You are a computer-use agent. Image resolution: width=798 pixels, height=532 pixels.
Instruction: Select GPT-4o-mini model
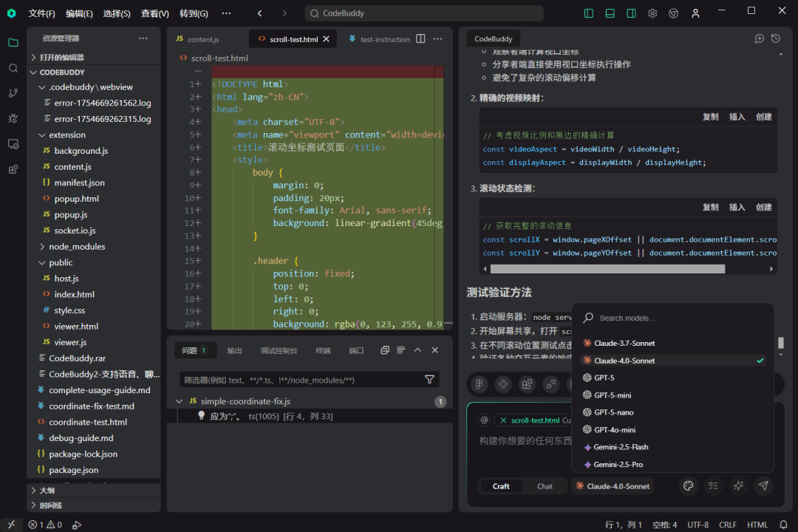pos(673,430)
